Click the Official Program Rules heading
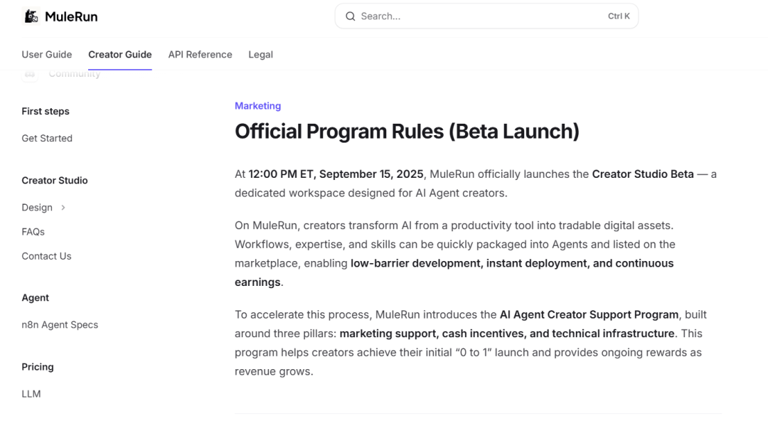Image resolution: width=768 pixels, height=421 pixels. coord(406,131)
